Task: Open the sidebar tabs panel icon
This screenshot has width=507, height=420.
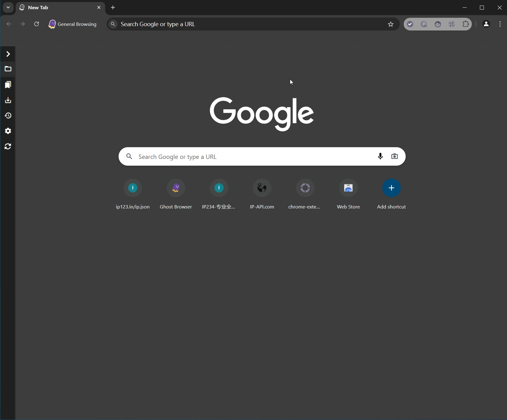Action: pos(8,69)
